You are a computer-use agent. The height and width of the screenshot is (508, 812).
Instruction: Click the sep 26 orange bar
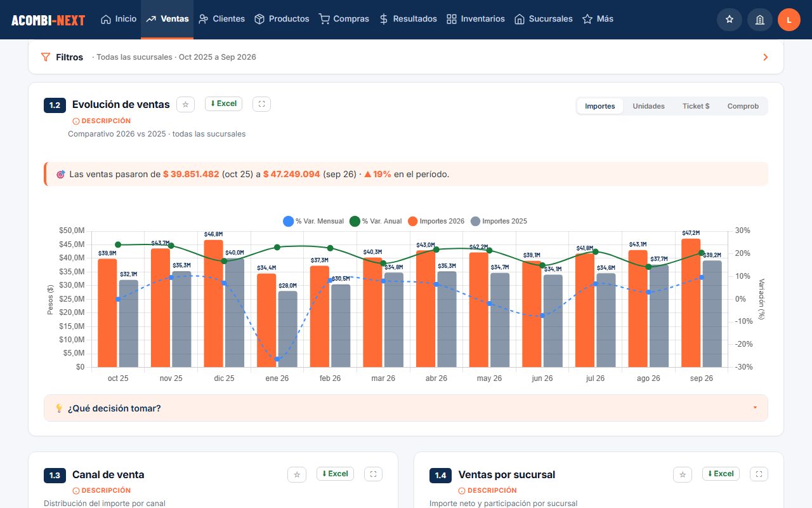(x=691, y=303)
